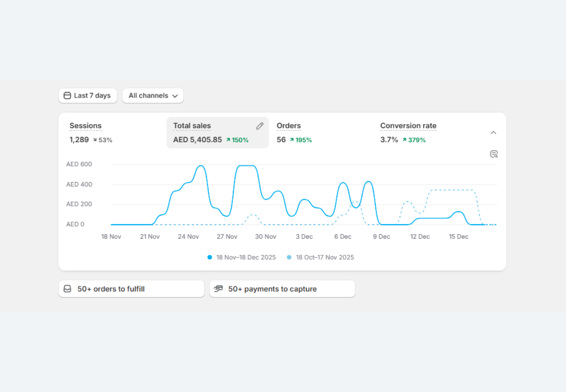The width and height of the screenshot is (566, 392).
Task: Click the payment hand icon for captures
Action: pos(219,289)
